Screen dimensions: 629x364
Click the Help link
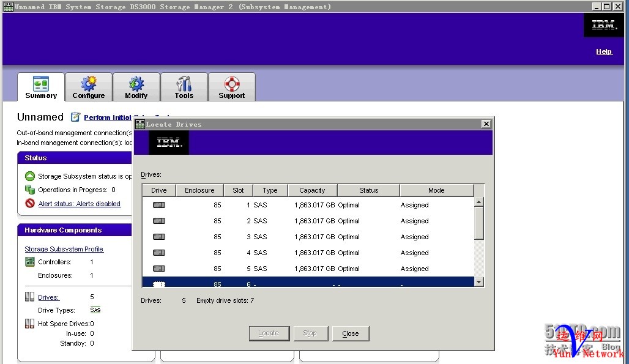[604, 51]
